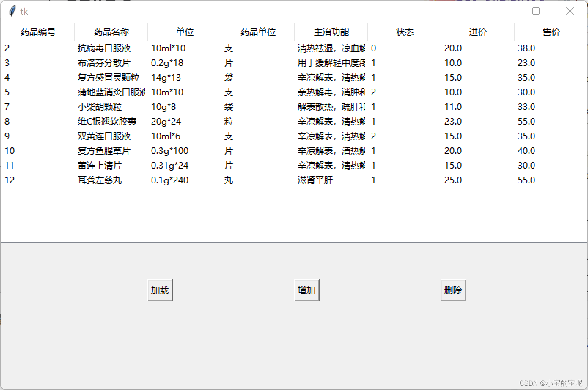
Task: Select the 维C银翘软胶囊 row
Action: (x=294, y=121)
